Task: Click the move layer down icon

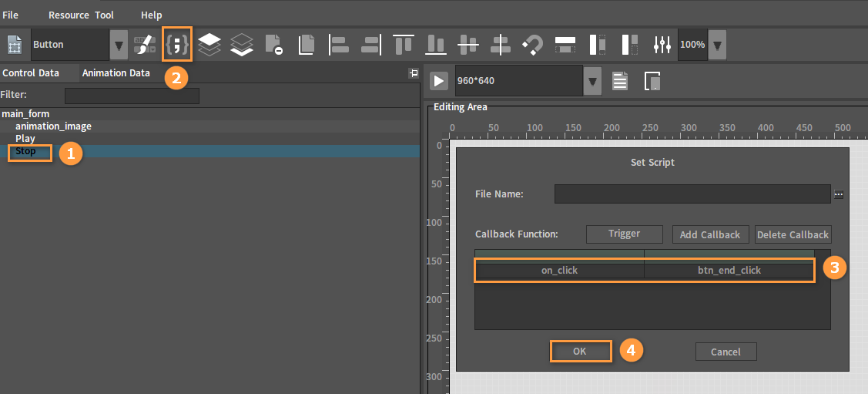Action: 241,44
